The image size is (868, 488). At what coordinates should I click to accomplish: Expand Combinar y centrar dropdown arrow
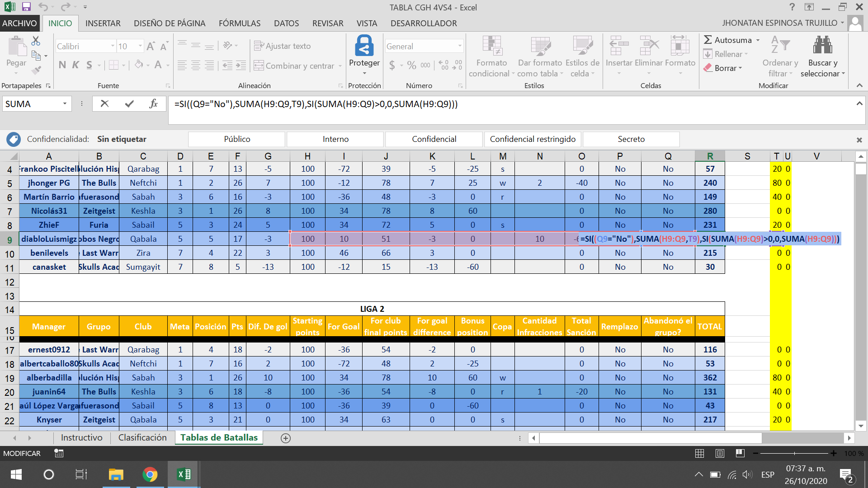click(x=340, y=66)
